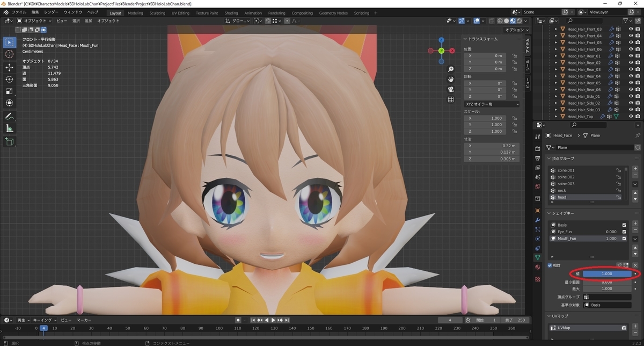Add vertex group with plus button

[x=635, y=169]
